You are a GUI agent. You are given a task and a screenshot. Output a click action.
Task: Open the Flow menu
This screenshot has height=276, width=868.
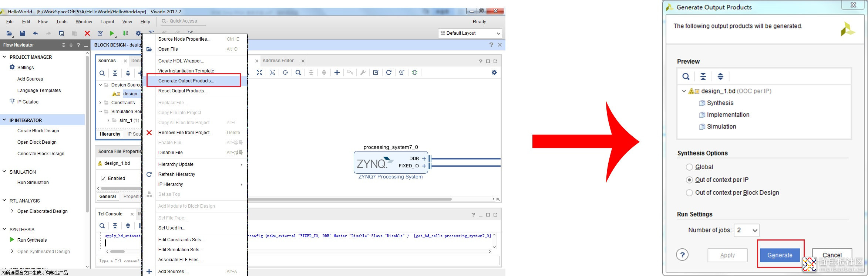pyautogui.click(x=43, y=22)
